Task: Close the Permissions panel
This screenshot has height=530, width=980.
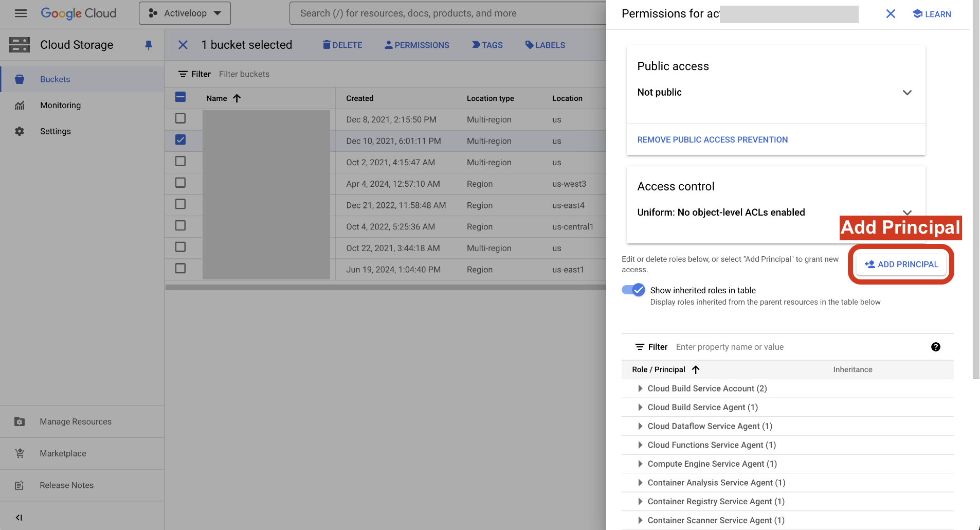Action: pyautogui.click(x=890, y=14)
